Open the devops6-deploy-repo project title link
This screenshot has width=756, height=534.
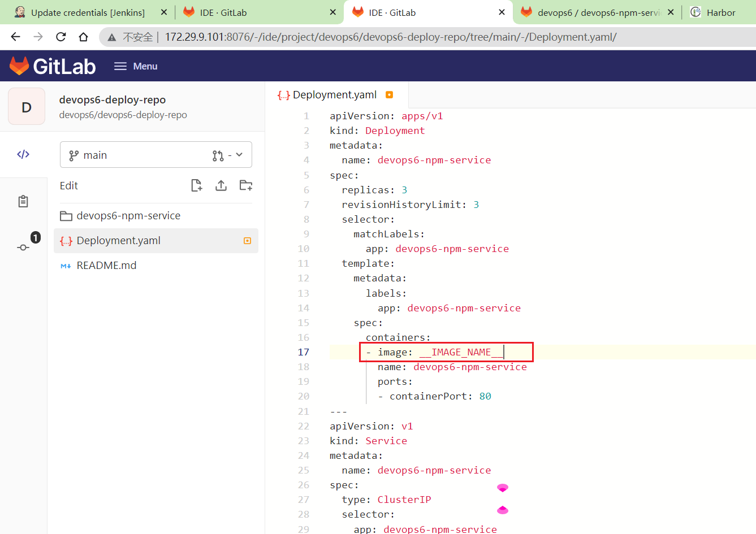[113, 99]
